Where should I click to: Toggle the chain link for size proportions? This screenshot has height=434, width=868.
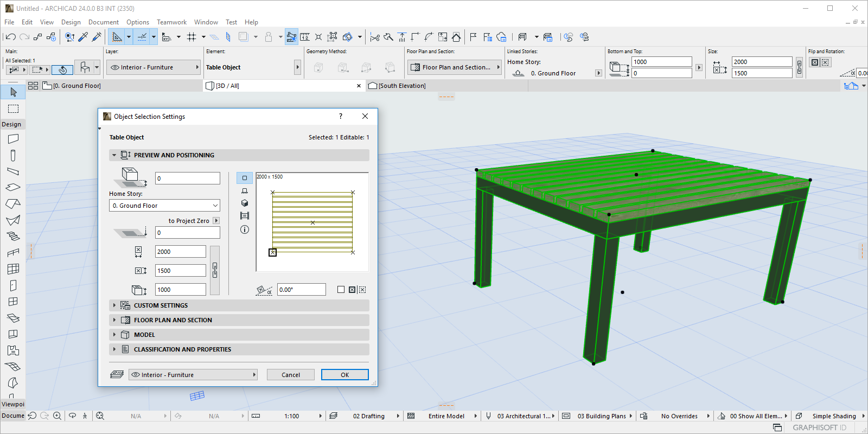(215, 270)
